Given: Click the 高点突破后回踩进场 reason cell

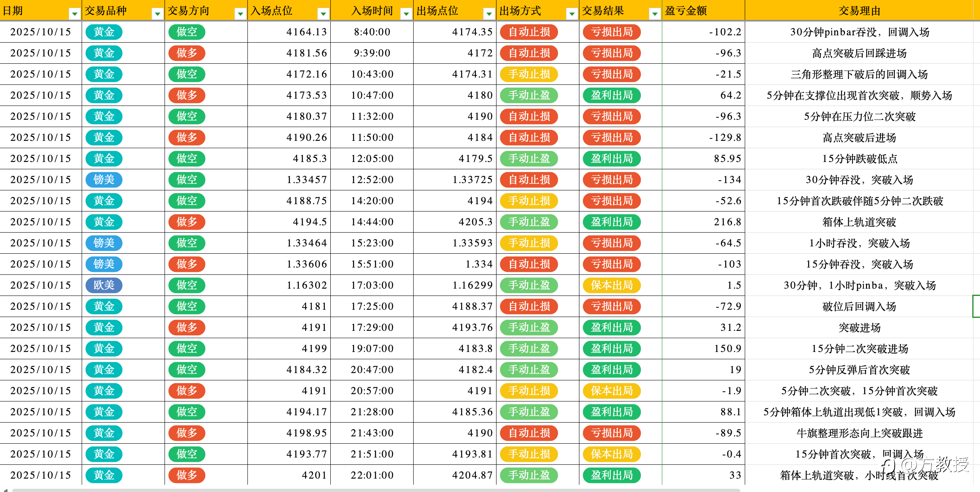Looking at the screenshot, I should pyautogui.click(x=859, y=53).
